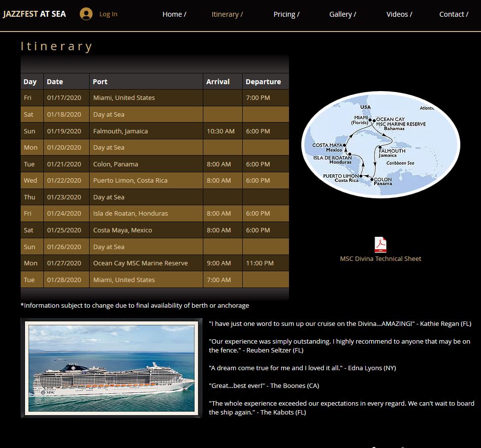
Task: Select the Reuben Seltzer testimonial quote
Action: pyautogui.click(x=340, y=346)
